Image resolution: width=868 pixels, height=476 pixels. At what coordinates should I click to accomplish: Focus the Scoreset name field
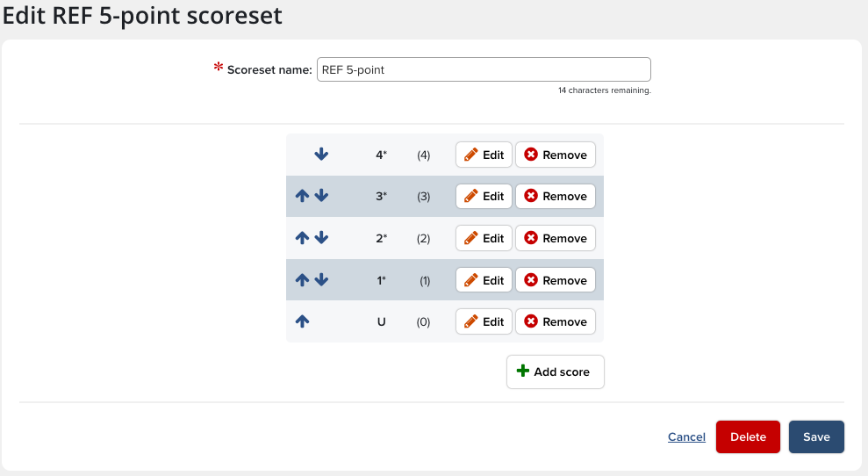pyautogui.click(x=483, y=69)
